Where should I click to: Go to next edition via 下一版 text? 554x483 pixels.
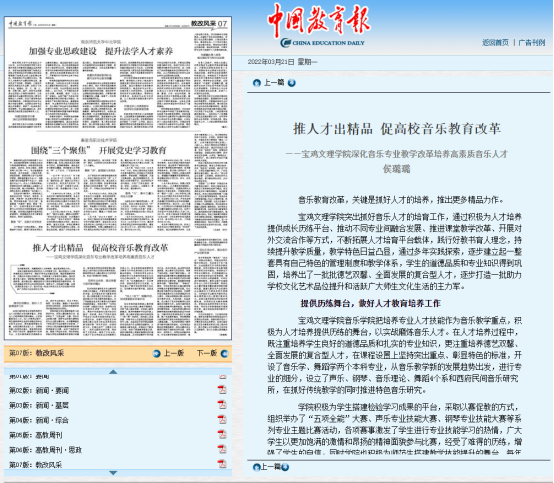(x=207, y=353)
